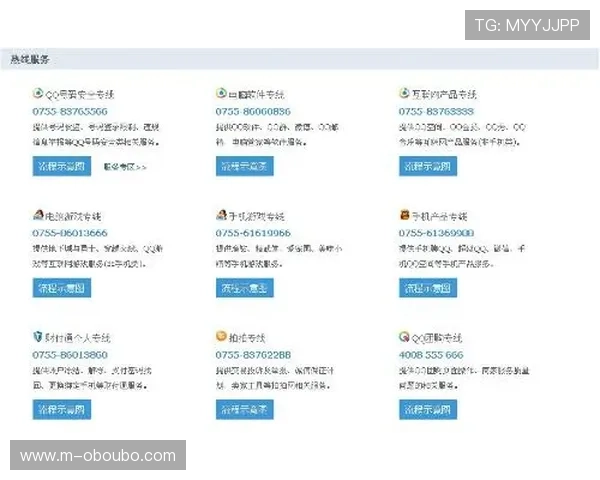Screen dimensions: 600x480
Task: Open 流程示意图 under 互联网产品专线
Action: tap(428, 166)
